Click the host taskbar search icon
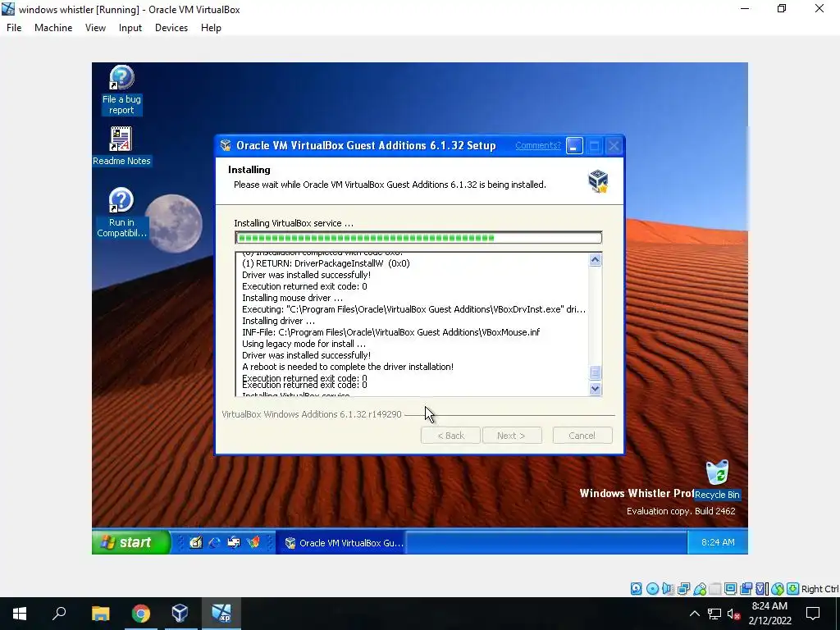The image size is (840, 630). click(59, 614)
